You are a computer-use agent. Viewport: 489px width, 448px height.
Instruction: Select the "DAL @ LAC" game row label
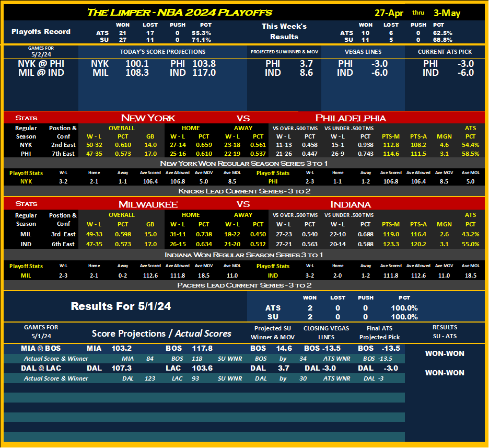[x=41, y=369]
